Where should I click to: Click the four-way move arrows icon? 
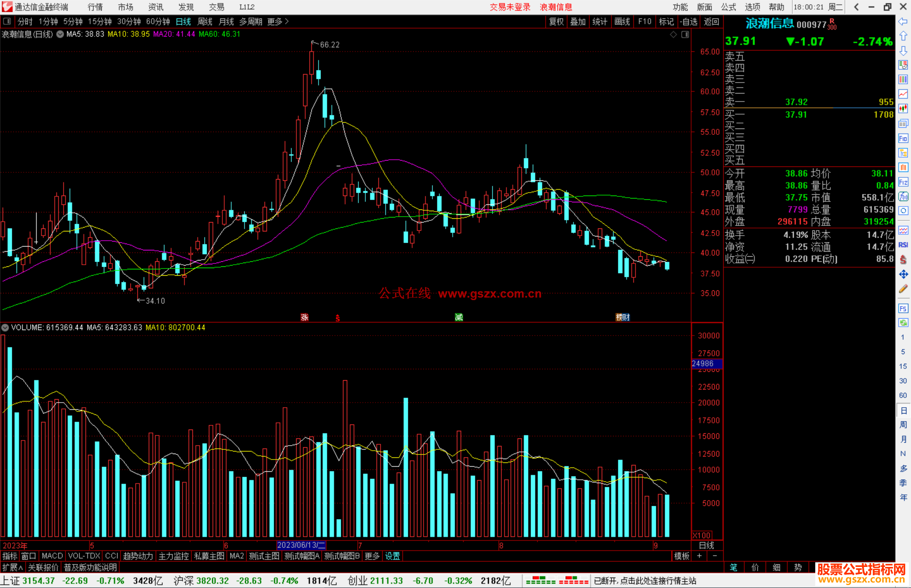pyautogui.click(x=903, y=274)
